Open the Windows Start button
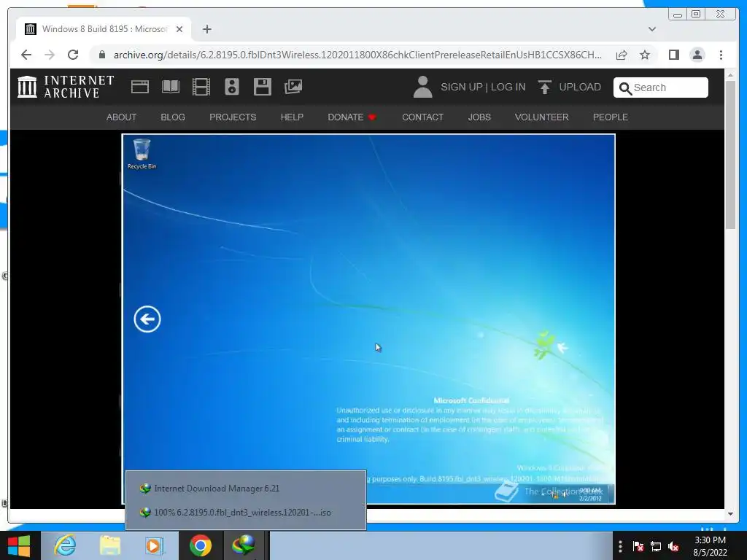 point(19,545)
